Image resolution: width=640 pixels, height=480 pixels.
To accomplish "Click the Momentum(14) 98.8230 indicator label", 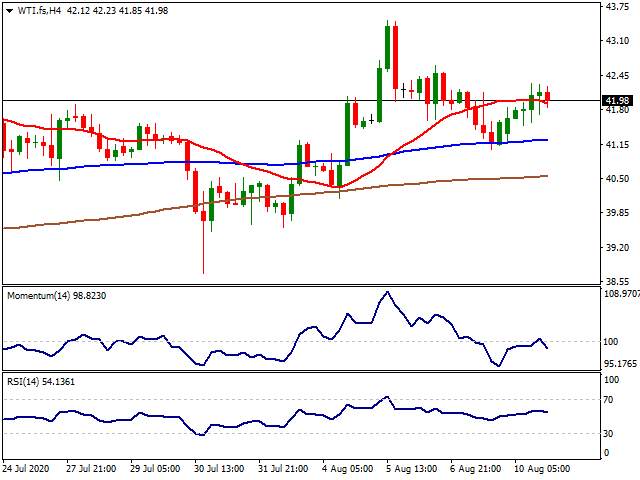I will (x=57, y=296).
